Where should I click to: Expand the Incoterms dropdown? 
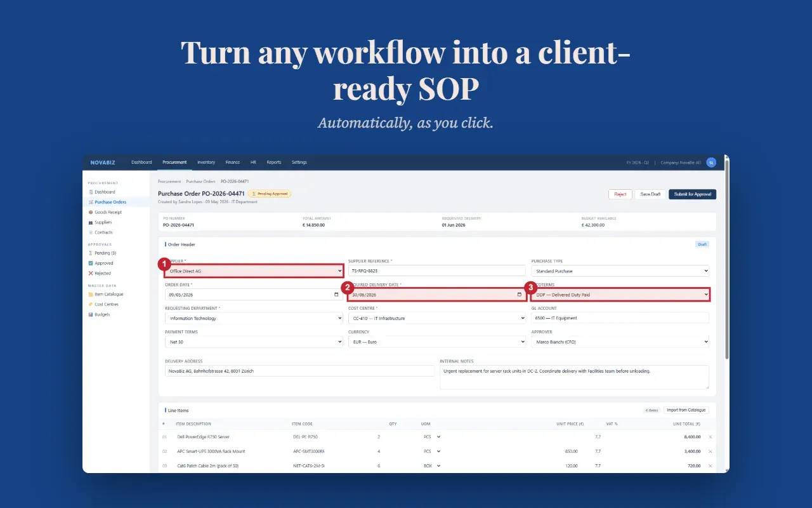620,295
